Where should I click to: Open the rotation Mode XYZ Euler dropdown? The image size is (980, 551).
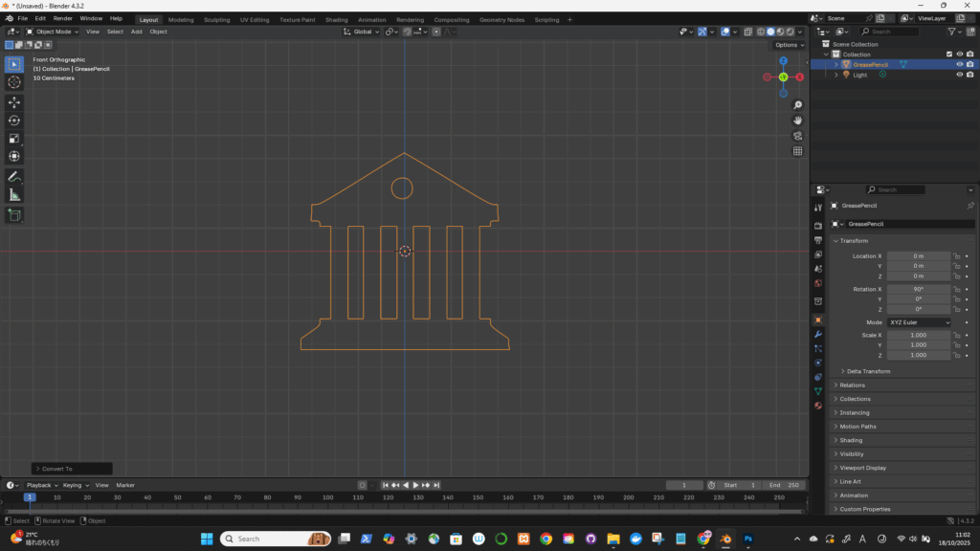point(920,322)
